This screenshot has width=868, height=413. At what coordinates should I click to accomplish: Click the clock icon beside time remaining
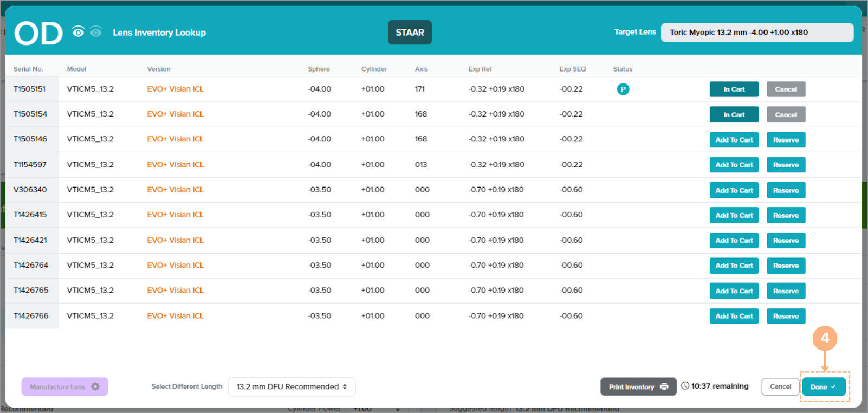pyautogui.click(x=685, y=386)
